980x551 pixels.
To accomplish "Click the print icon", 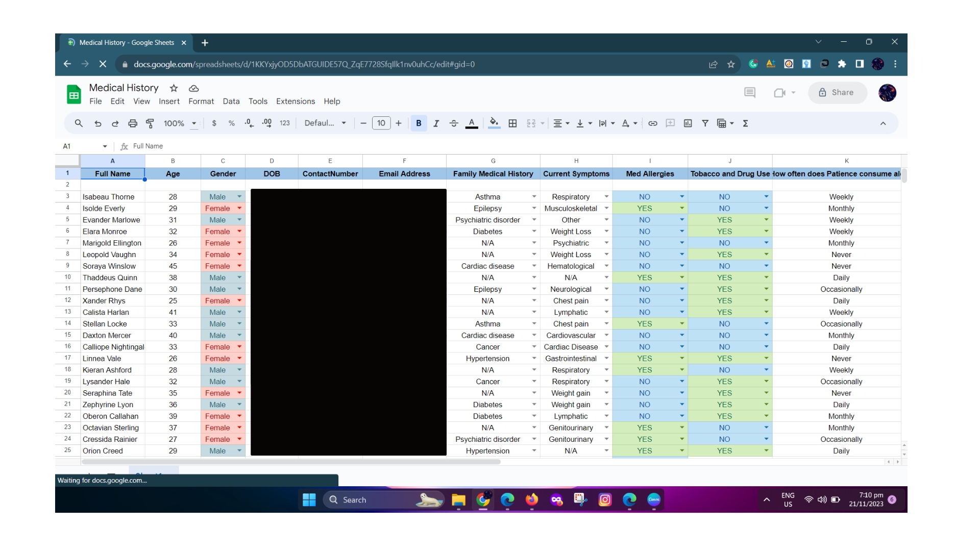I will tap(133, 123).
